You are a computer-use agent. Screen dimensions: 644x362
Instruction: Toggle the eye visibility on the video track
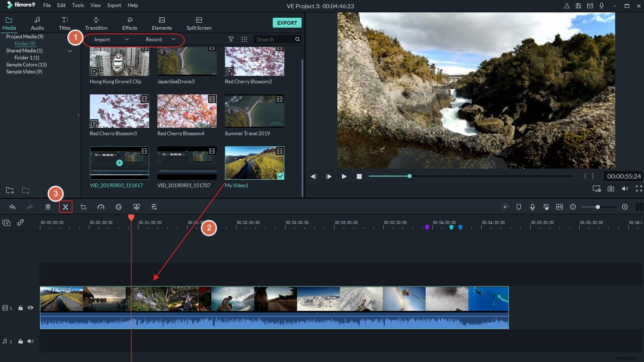click(30, 308)
